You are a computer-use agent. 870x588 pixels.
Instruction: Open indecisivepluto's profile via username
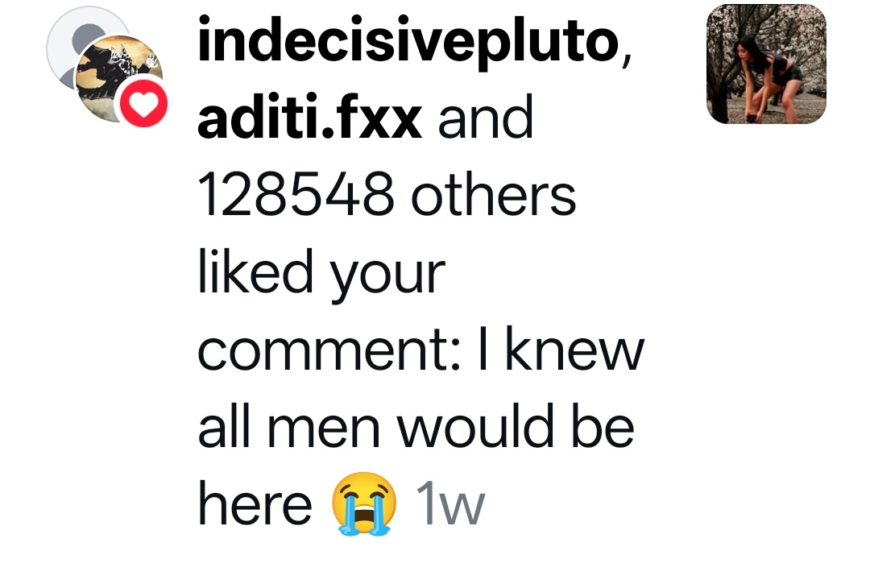[408, 40]
